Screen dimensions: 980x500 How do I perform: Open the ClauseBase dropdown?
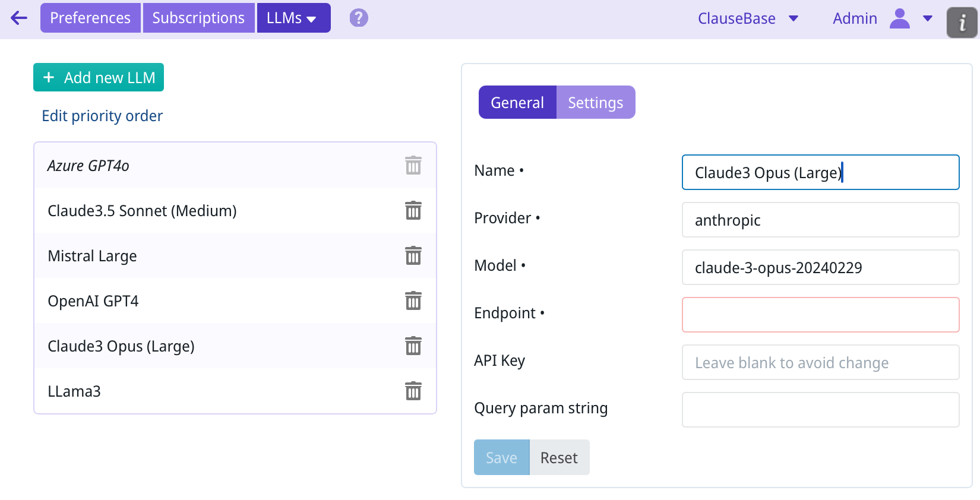pos(747,18)
